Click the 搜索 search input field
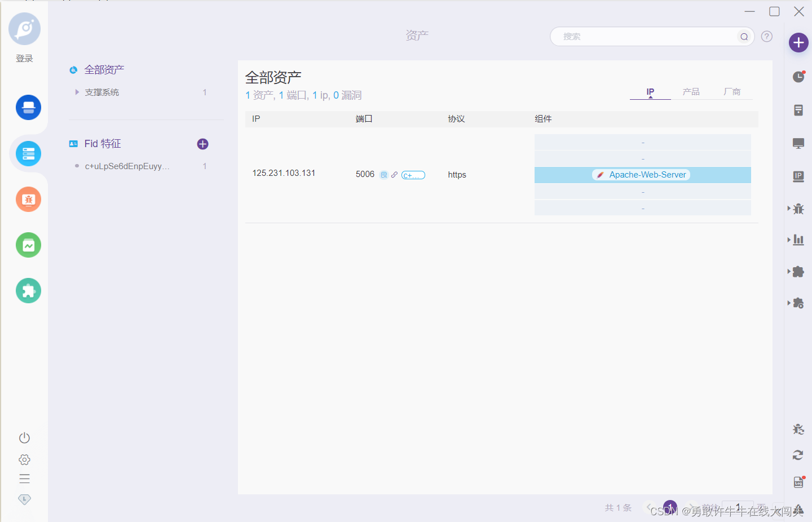 click(652, 37)
